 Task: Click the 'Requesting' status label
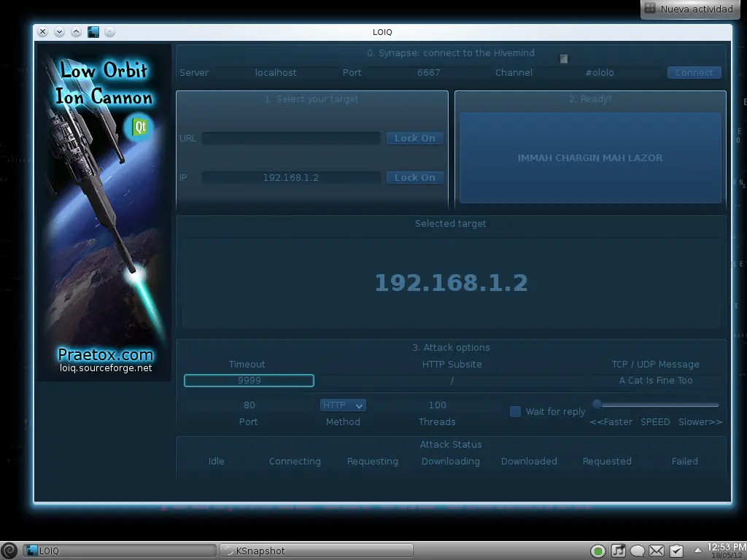[373, 462]
